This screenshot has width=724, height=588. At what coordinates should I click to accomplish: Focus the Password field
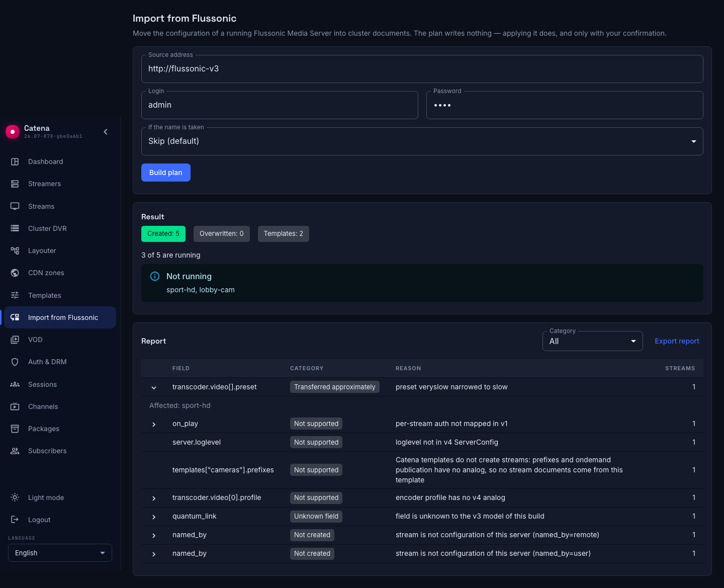[565, 105]
